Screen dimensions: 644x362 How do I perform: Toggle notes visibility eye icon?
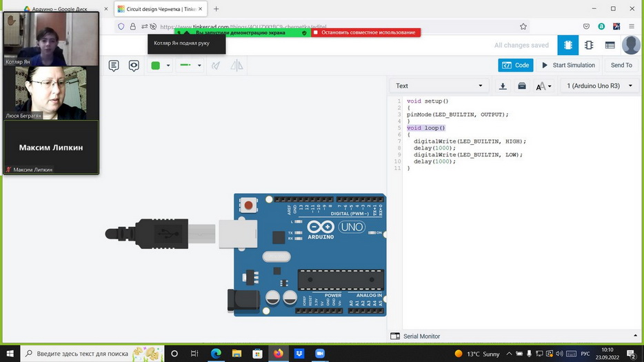pyautogui.click(x=134, y=66)
